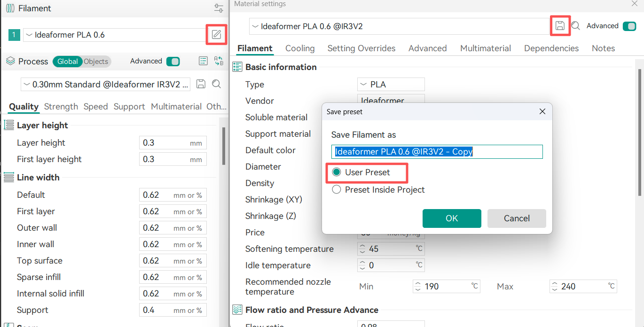
Task: Toggle Advanced switch in Material settings
Action: point(629,26)
